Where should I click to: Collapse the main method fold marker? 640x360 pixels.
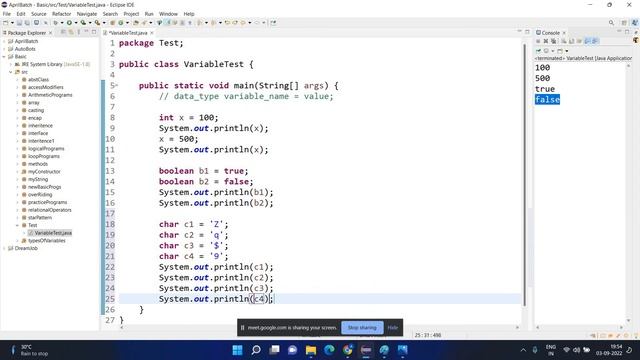click(117, 85)
